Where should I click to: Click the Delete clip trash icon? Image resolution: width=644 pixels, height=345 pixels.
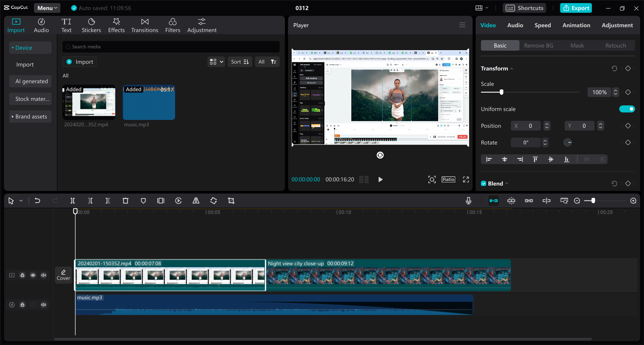[x=126, y=201]
